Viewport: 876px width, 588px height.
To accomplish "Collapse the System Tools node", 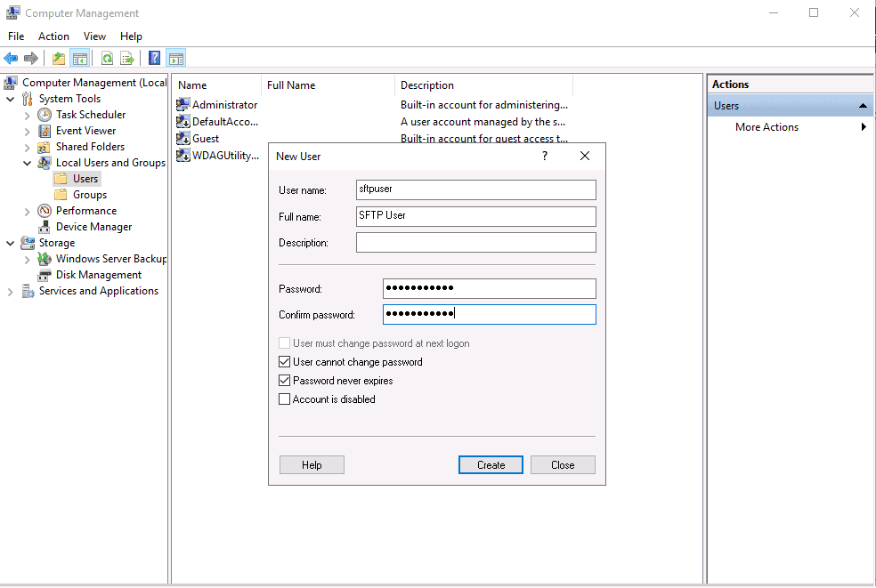I will [10, 100].
